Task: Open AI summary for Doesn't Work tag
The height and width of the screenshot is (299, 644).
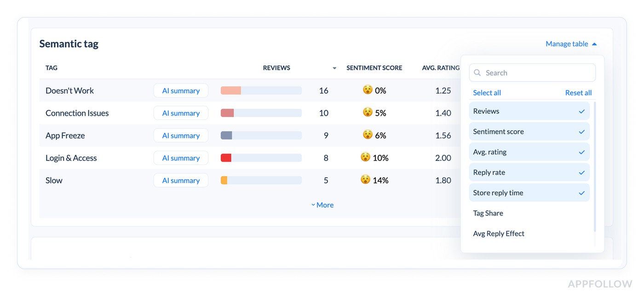Action: pyautogui.click(x=181, y=90)
